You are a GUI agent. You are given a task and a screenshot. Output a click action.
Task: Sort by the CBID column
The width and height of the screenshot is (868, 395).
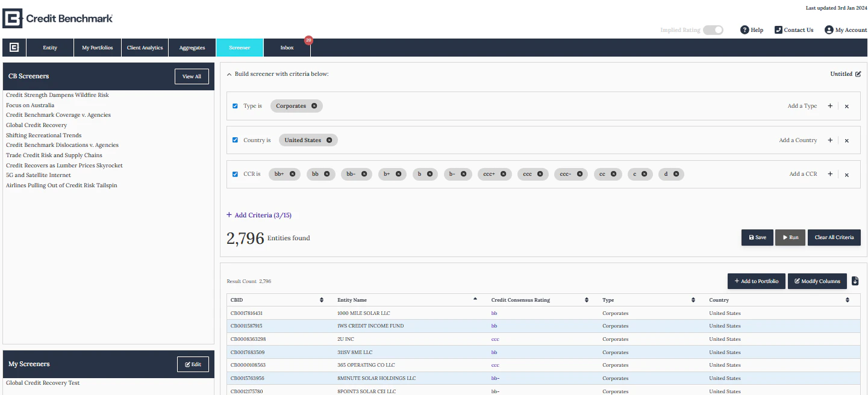[322, 300]
